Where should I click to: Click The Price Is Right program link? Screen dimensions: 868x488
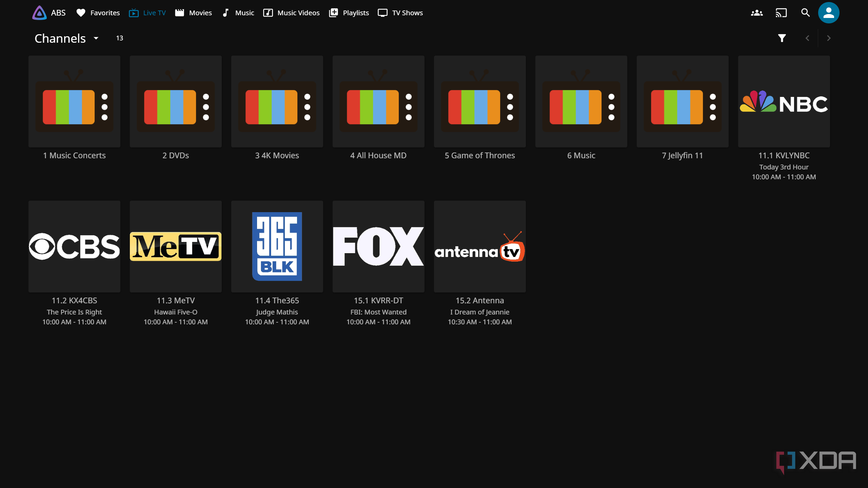[74, 312]
